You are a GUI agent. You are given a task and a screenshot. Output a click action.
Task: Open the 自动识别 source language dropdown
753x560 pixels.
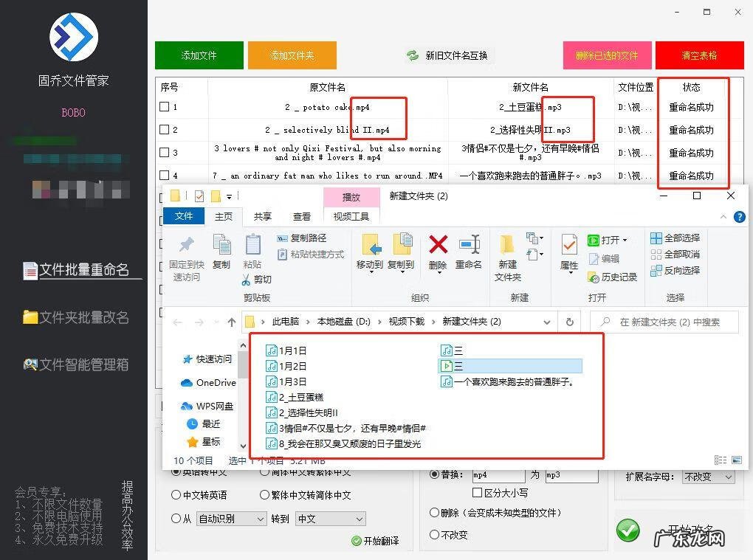click(x=231, y=519)
